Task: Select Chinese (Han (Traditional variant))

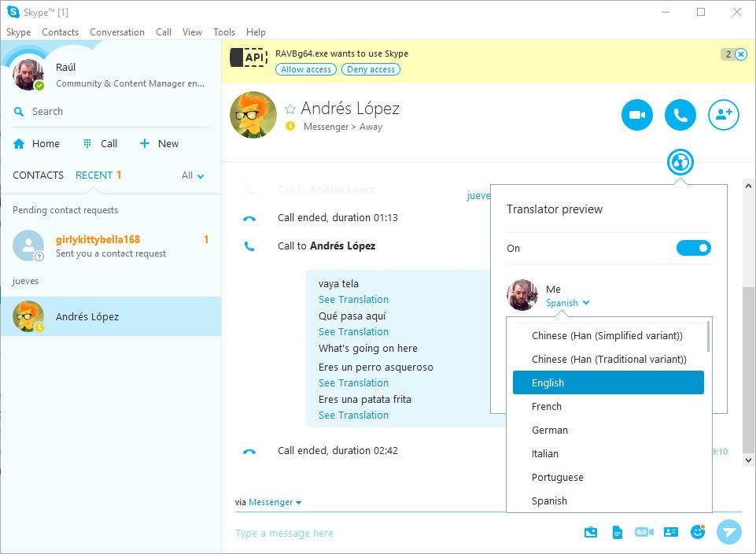Action: (608, 359)
